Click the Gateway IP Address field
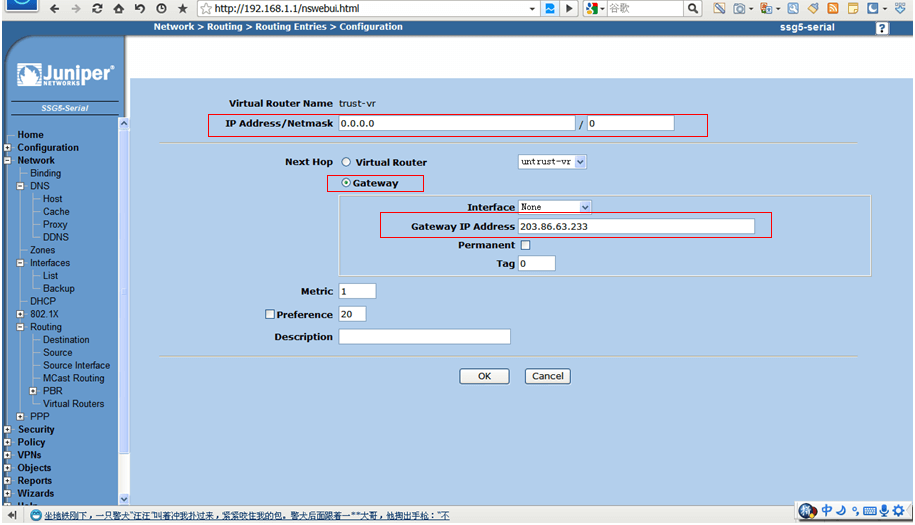 (x=636, y=227)
